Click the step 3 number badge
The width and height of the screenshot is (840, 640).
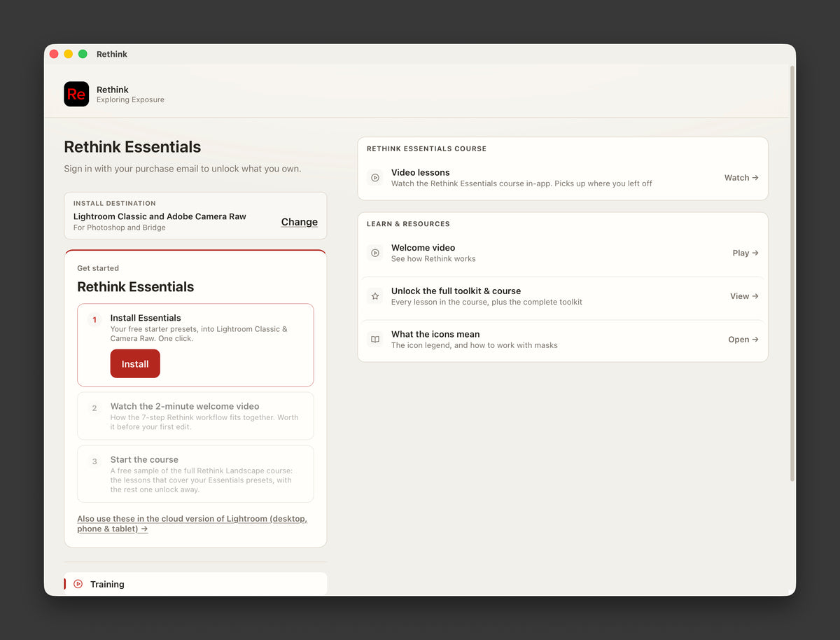94,461
